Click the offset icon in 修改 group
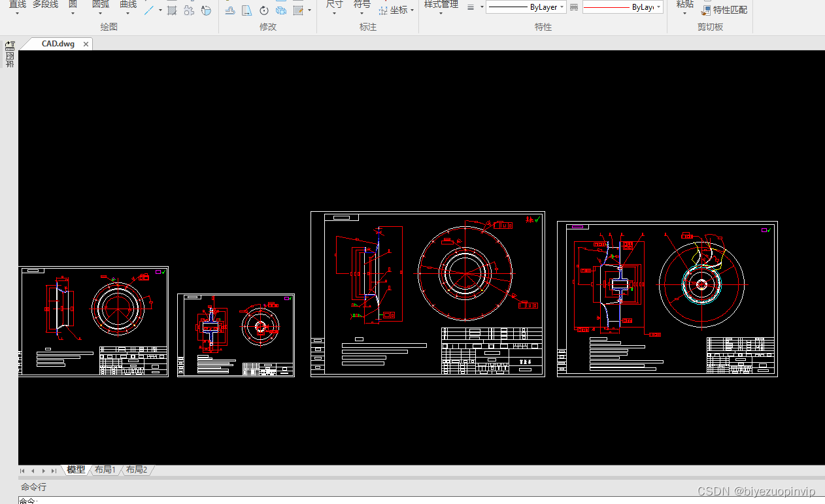This screenshot has width=825, height=504. (230, 10)
